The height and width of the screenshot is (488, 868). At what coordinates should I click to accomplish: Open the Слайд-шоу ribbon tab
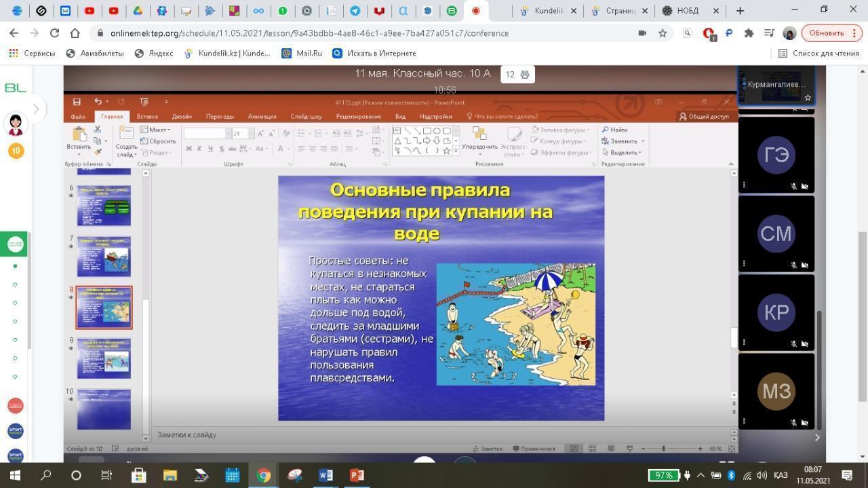[x=306, y=116]
